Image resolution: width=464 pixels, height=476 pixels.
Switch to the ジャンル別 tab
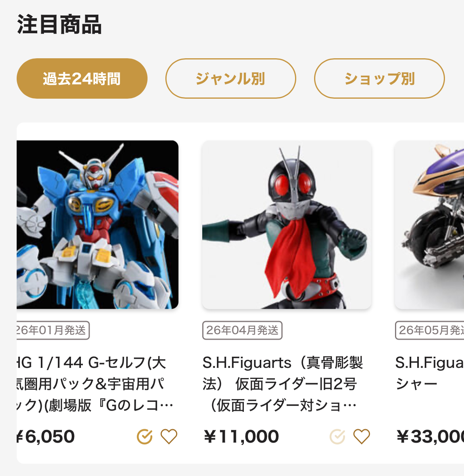coord(231,78)
